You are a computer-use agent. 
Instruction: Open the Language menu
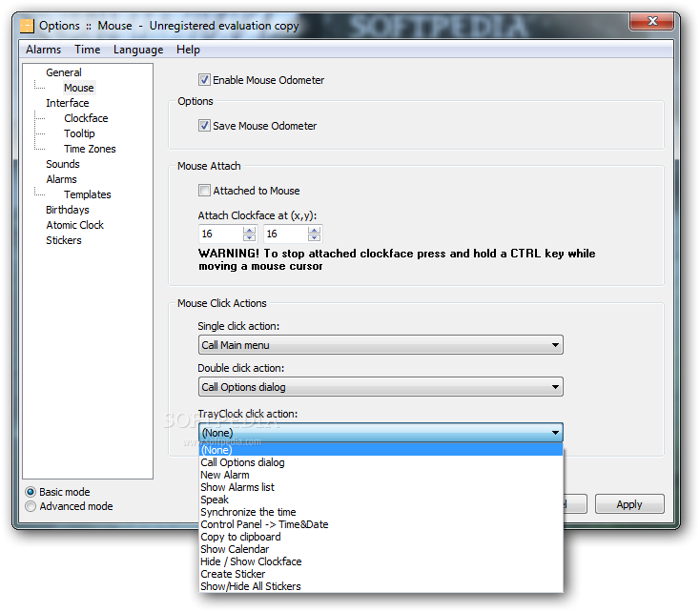(x=138, y=50)
